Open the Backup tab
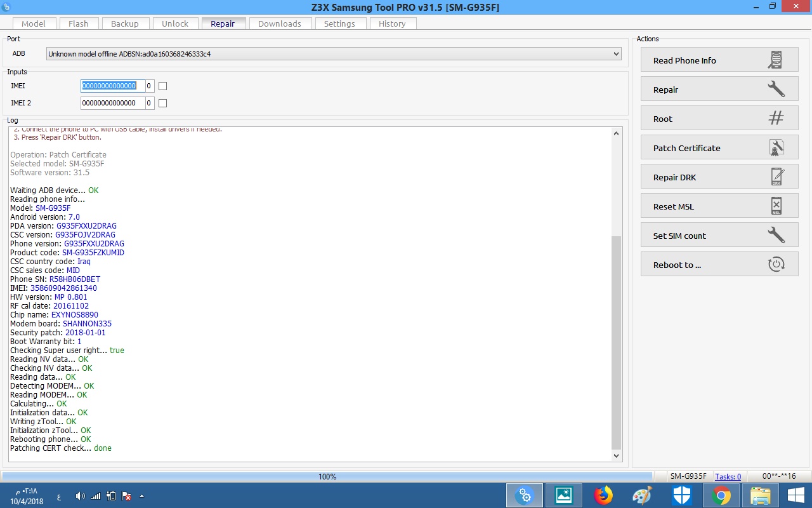The width and height of the screenshot is (812, 508). pyautogui.click(x=125, y=23)
